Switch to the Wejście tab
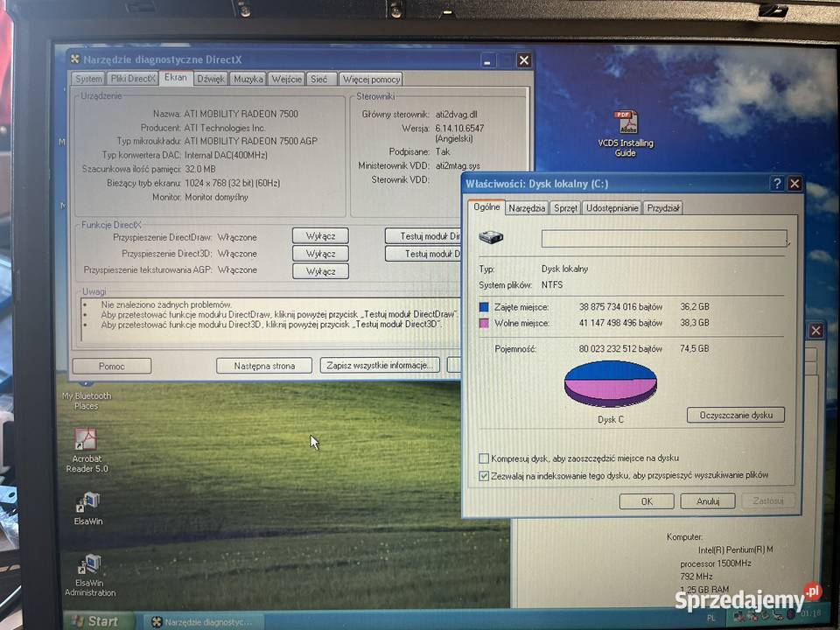Viewport: 840px width, 630px height. tap(287, 79)
